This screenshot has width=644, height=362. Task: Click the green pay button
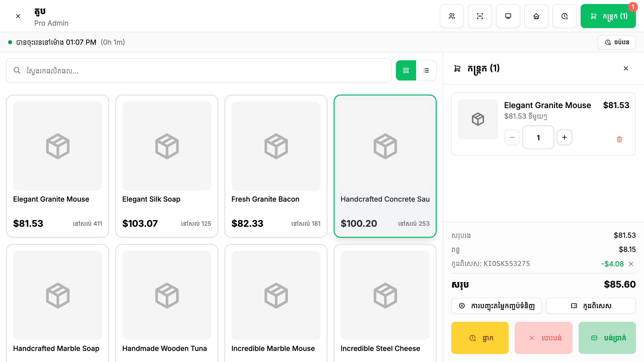(x=607, y=338)
